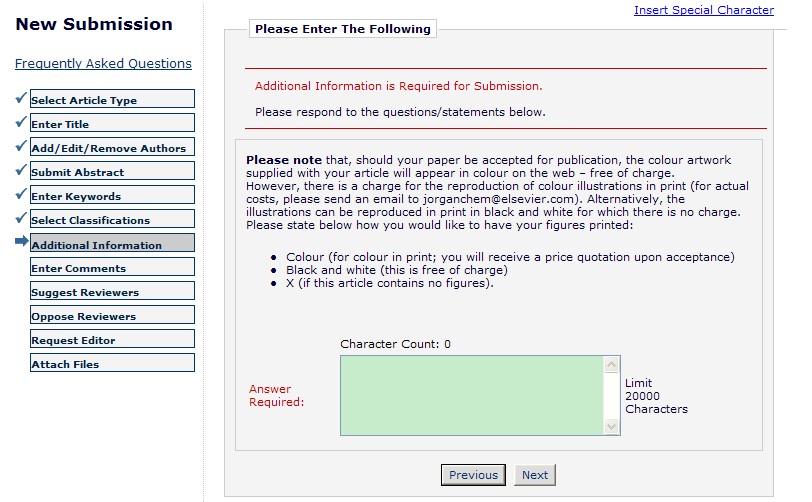812x502 pixels.
Task: Go to Request Editor step
Action: [111, 339]
